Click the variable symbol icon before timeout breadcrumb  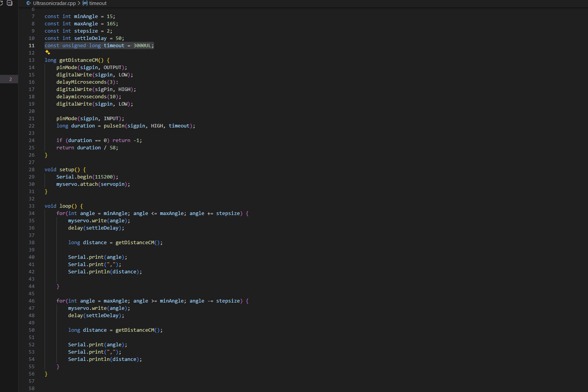[85, 3]
